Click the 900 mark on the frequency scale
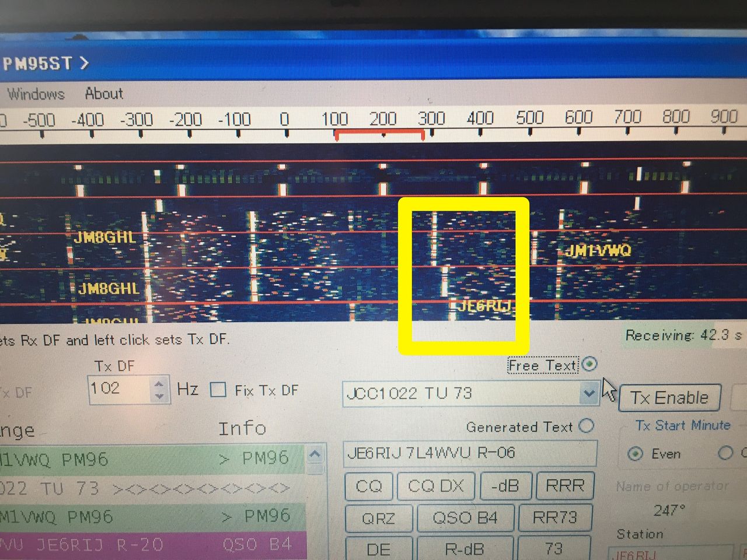This screenshot has width=747, height=560. 724,116
